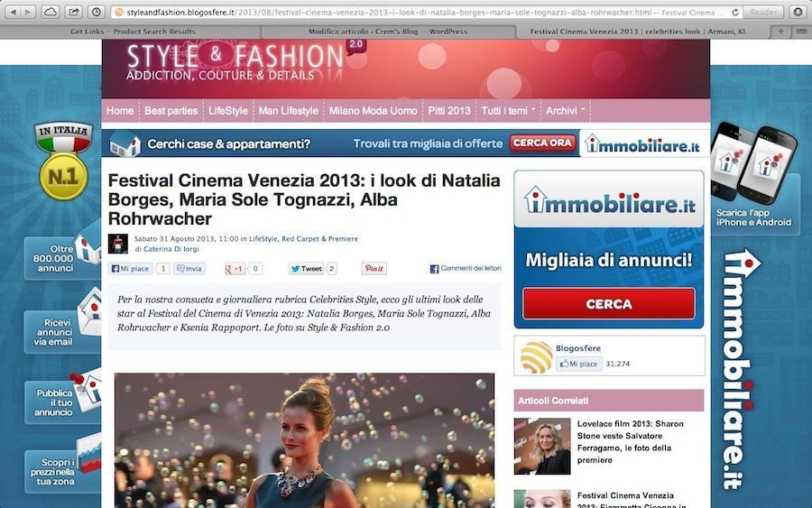
Task: Click the Tweet share button
Action: [x=306, y=268]
